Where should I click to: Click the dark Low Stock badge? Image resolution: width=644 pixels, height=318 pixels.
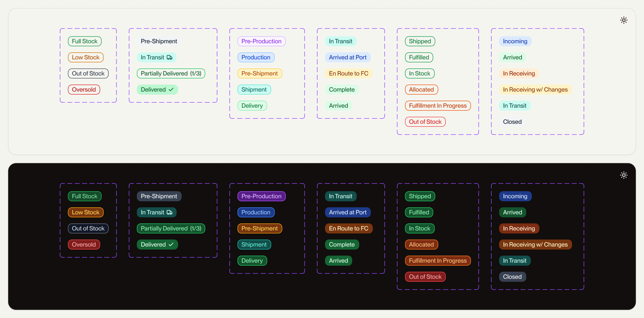pyautogui.click(x=86, y=212)
